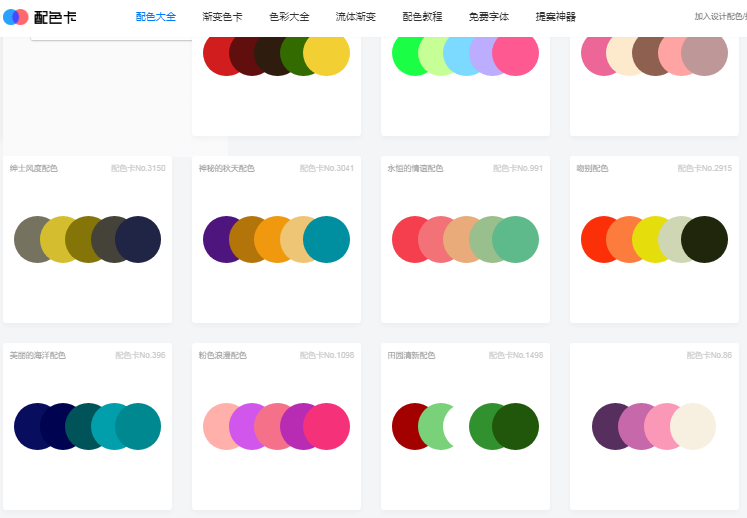The height and width of the screenshot is (518, 747).
Task: Visit the 免费字体 link
Action: click(489, 17)
